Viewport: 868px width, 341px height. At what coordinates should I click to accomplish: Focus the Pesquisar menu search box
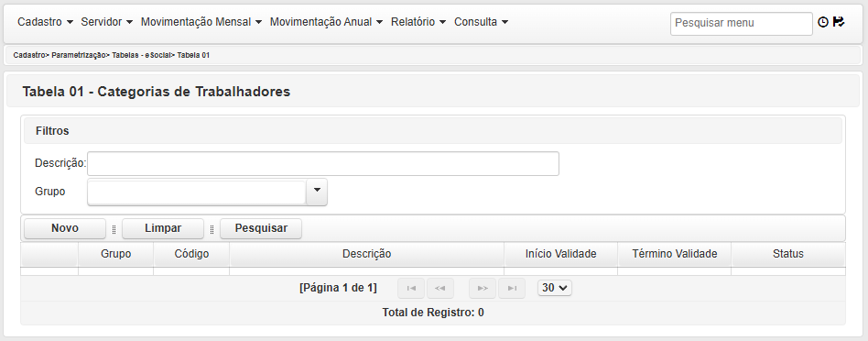coord(742,24)
